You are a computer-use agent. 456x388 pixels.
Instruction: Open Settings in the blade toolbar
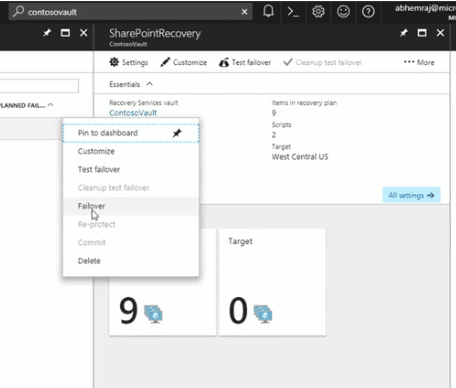tap(129, 62)
